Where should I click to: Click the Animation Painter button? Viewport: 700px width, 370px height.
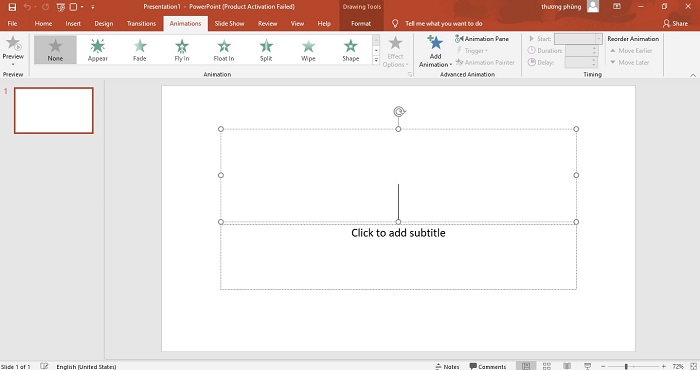point(485,62)
